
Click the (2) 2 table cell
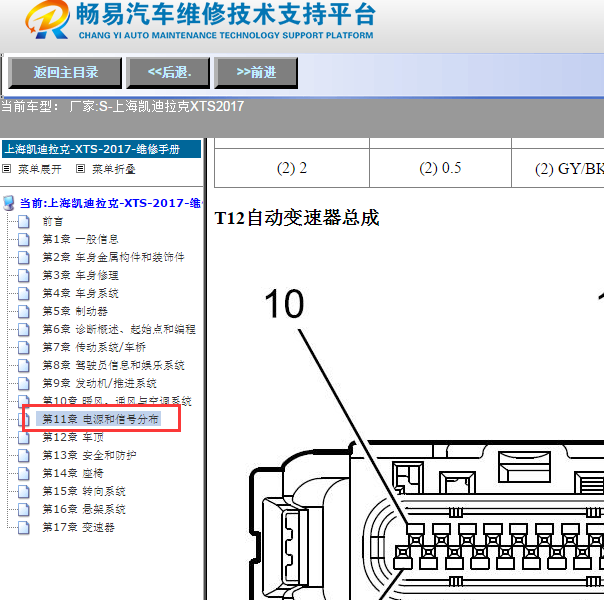click(292, 168)
